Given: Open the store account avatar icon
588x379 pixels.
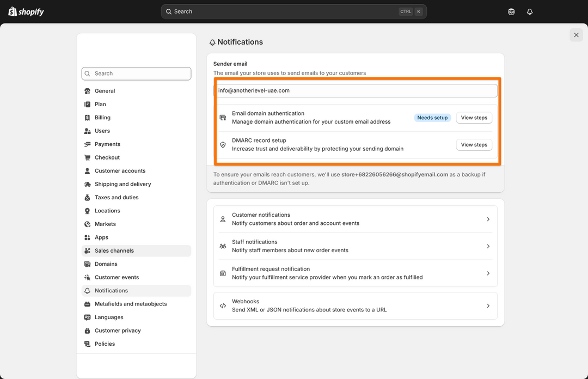Looking at the screenshot, I should (x=511, y=11).
